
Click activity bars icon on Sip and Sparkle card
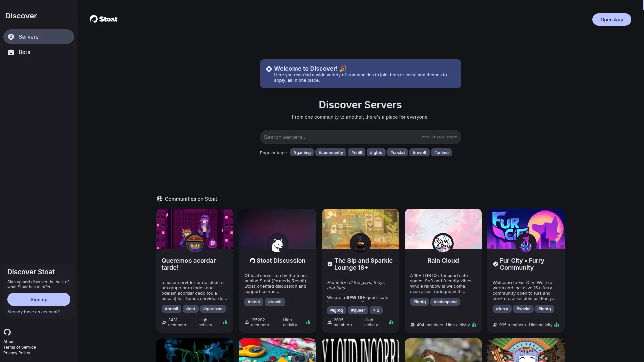coord(391,322)
